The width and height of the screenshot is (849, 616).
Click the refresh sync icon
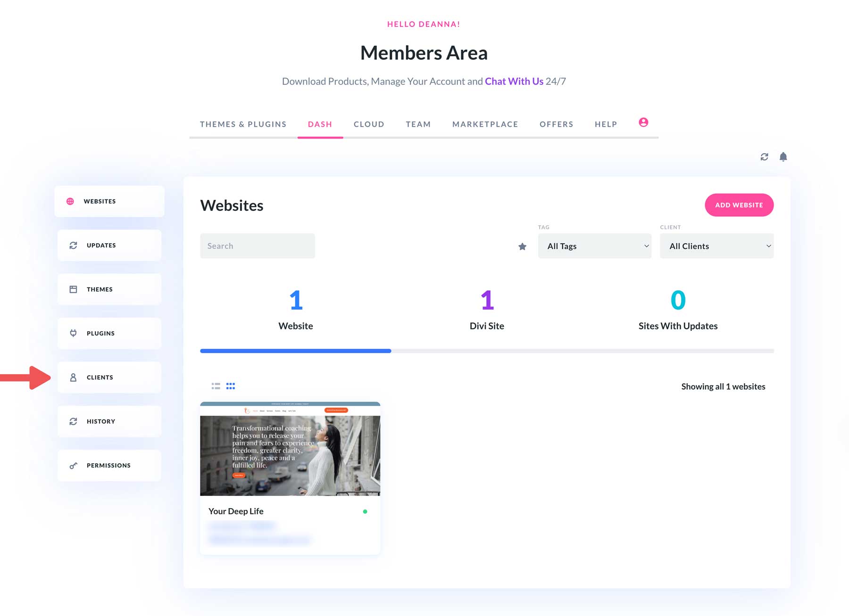tap(764, 156)
